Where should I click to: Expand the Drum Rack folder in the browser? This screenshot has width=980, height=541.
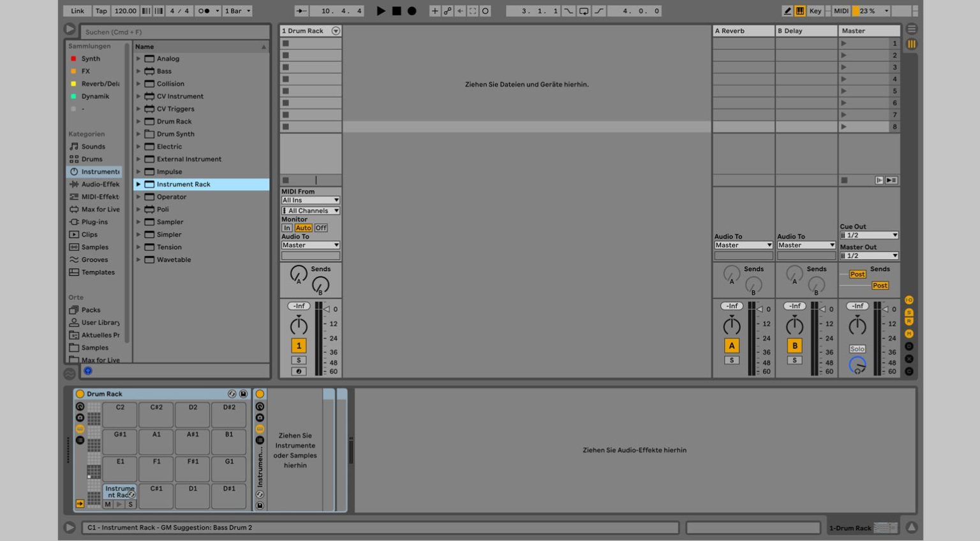tap(138, 121)
